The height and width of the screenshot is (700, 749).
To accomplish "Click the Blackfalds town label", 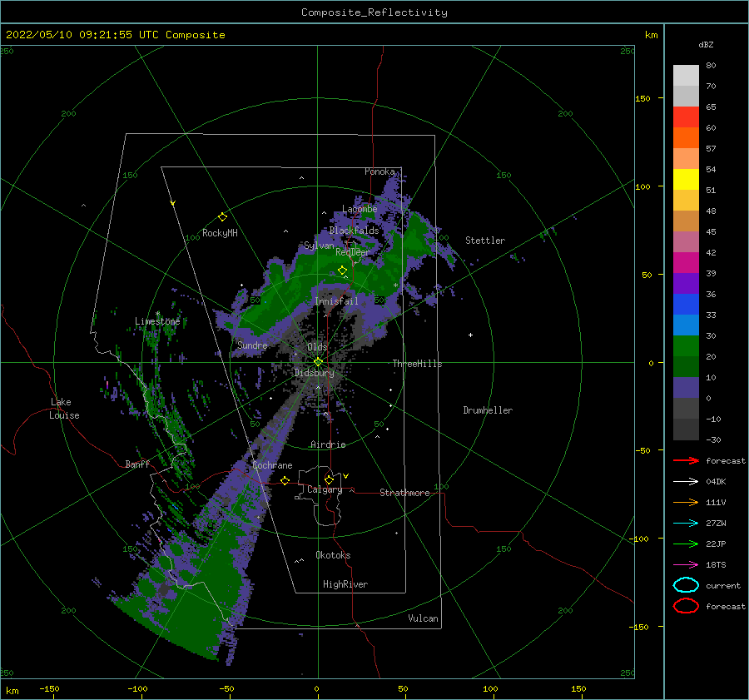I will pos(354,231).
